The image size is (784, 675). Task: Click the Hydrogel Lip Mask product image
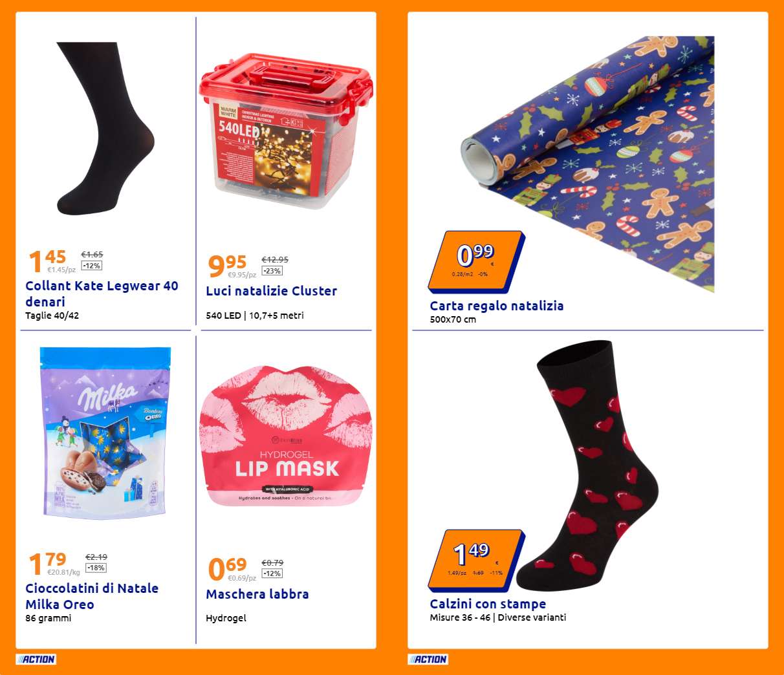285,436
